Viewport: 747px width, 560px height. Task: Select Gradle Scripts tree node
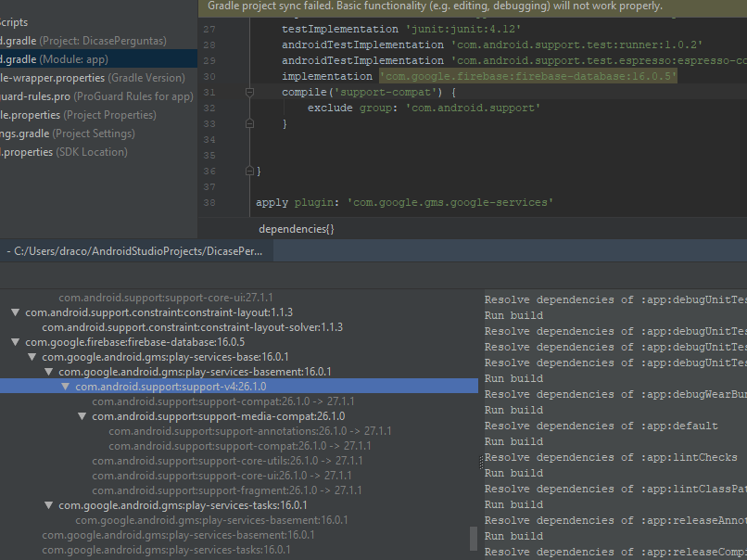(14, 22)
